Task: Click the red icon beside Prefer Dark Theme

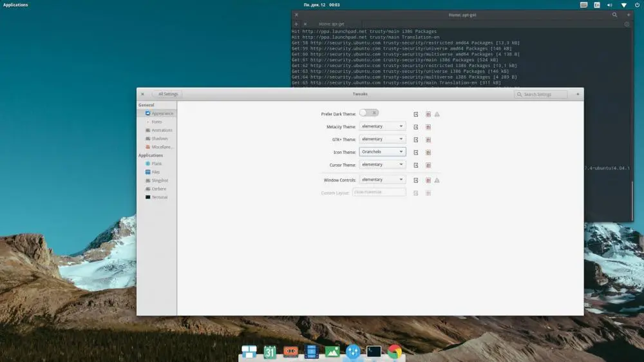Action: [428, 114]
